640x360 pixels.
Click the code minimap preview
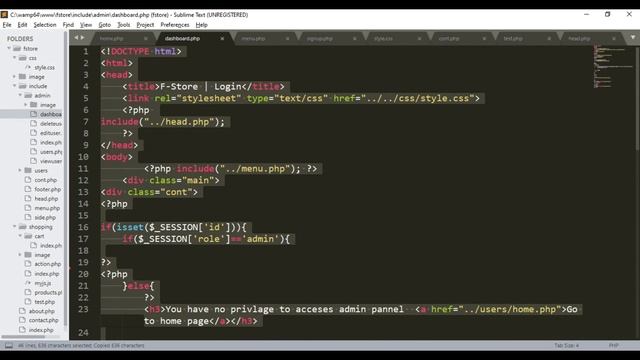(x=612, y=66)
